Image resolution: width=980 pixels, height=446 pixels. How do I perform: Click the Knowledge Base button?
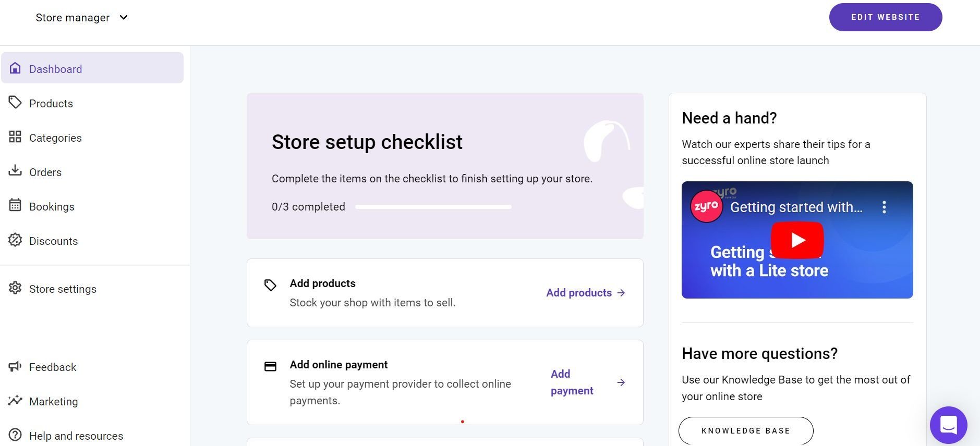(746, 431)
